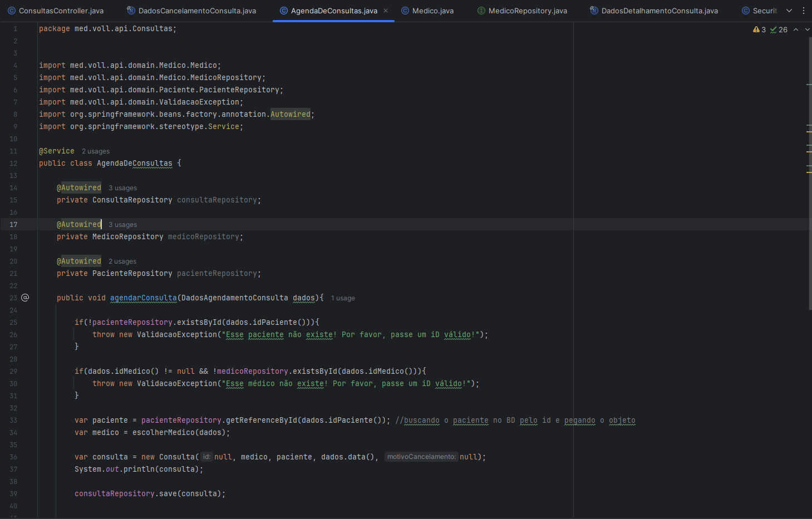The height and width of the screenshot is (519, 812).
Task: Open the "2 usages" hint beside @Service
Action: tap(96, 151)
